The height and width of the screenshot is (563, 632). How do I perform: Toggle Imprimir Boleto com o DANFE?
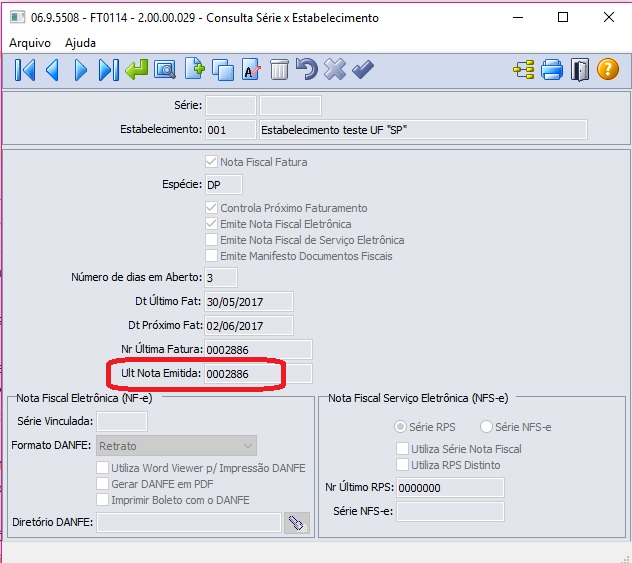point(102,500)
